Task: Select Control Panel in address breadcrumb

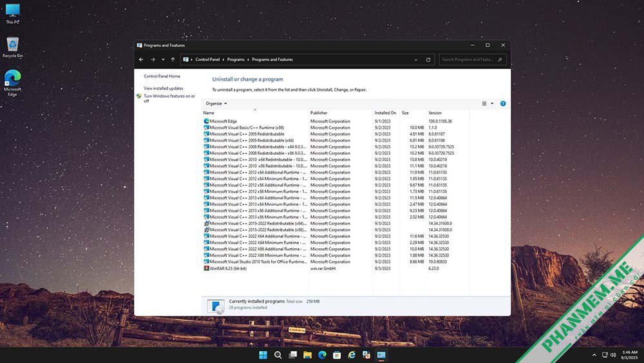Action: click(207, 59)
